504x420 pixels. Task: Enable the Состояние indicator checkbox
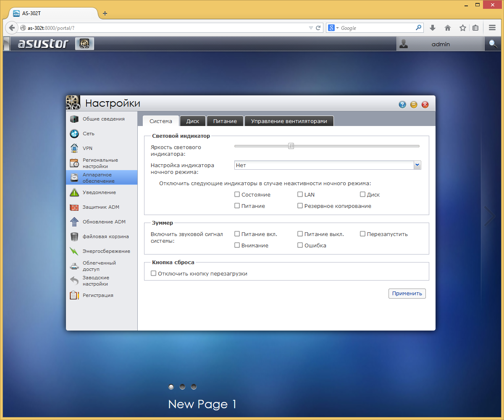tap(237, 194)
